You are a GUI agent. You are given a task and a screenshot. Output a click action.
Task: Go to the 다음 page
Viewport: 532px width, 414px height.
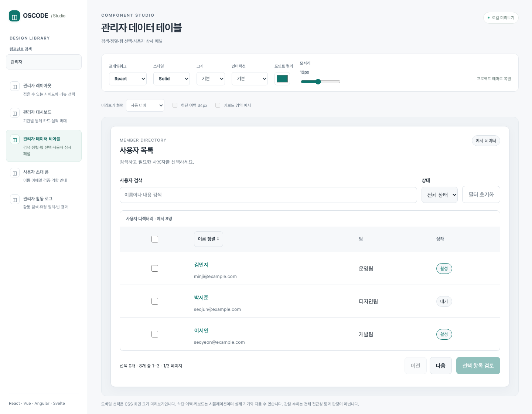[x=441, y=366]
